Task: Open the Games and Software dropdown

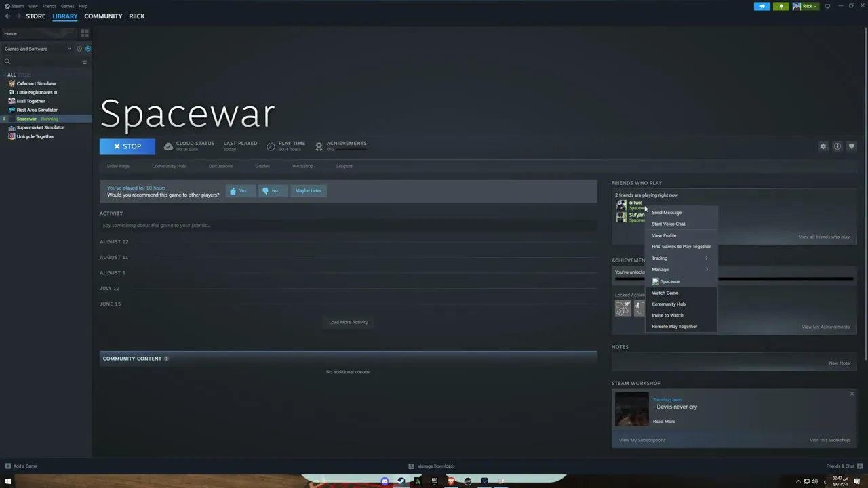Action: pos(37,49)
